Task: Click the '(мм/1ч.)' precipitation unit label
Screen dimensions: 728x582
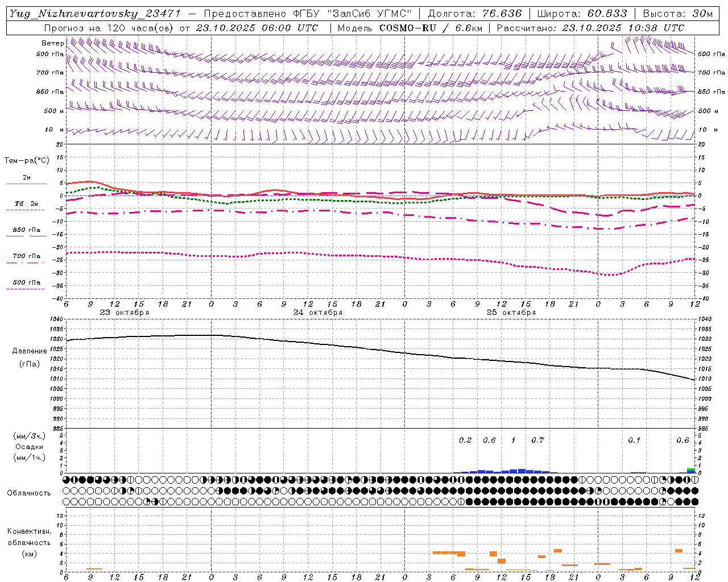Action: coord(28,458)
